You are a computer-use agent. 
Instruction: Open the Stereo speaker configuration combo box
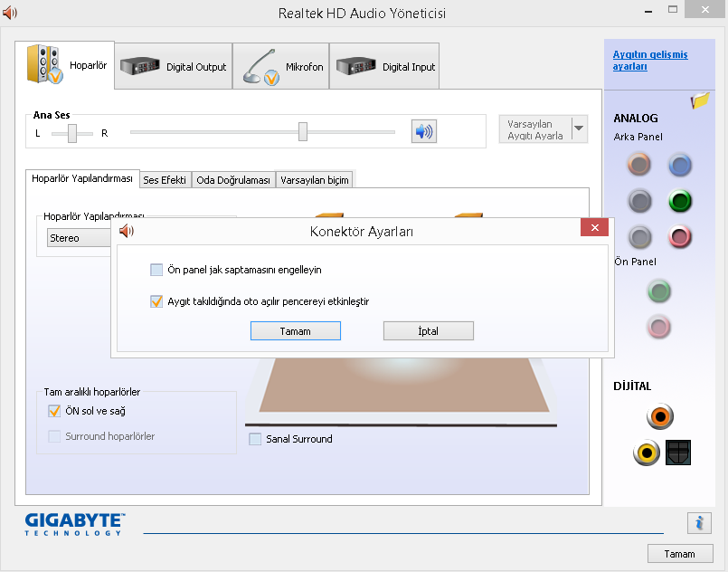[x=80, y=238]
